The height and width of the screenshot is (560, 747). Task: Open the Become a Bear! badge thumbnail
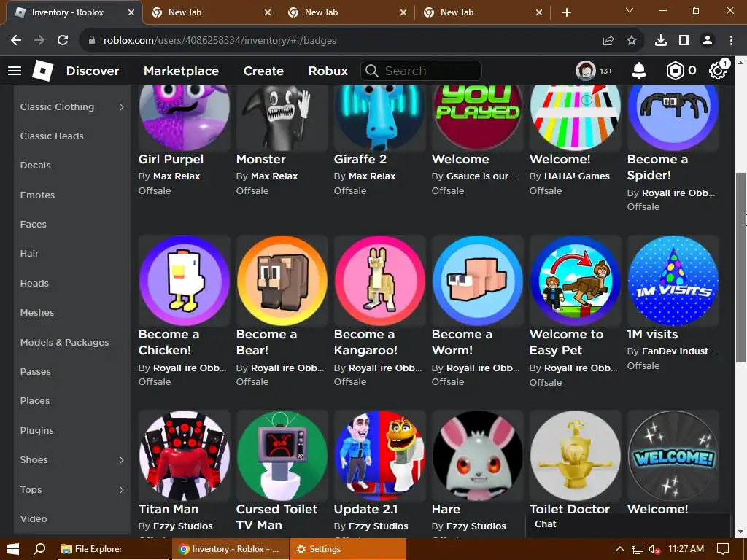(x=282, y=281)
